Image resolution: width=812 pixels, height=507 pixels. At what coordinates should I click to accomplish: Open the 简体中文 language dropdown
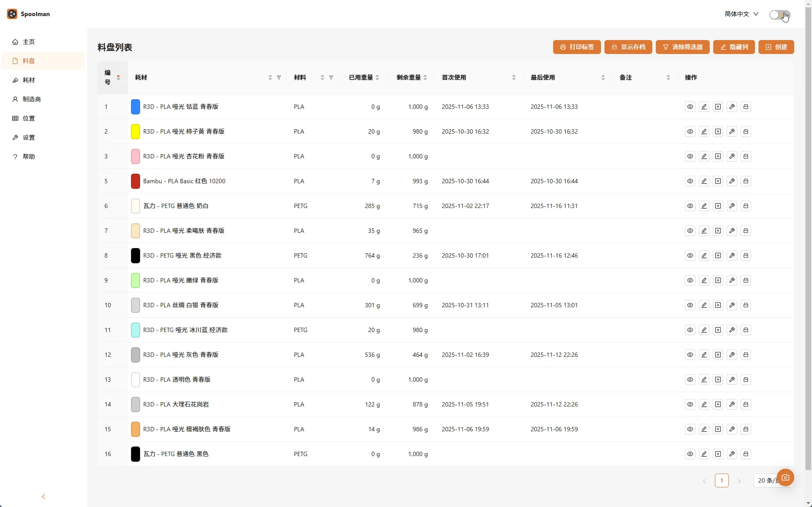pos(742,14)
